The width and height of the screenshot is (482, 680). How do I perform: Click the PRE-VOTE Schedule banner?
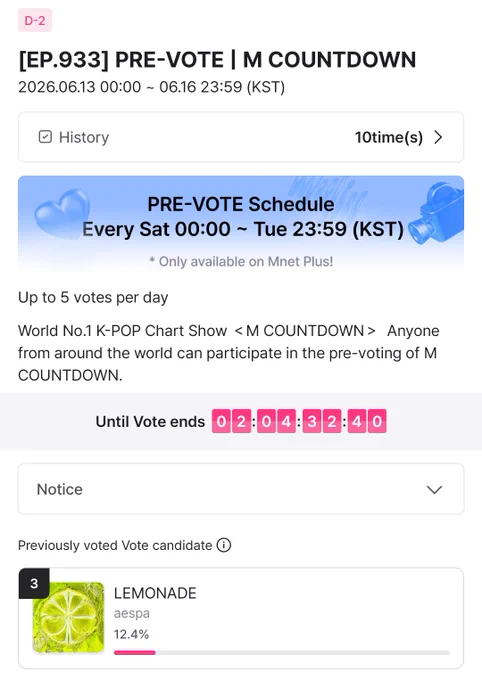coord(241,224)
